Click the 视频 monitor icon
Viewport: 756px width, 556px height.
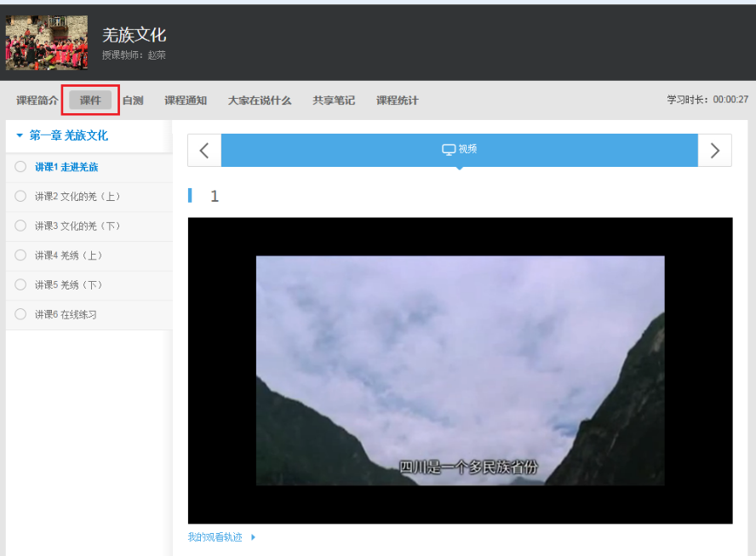[x=449, y=149]
